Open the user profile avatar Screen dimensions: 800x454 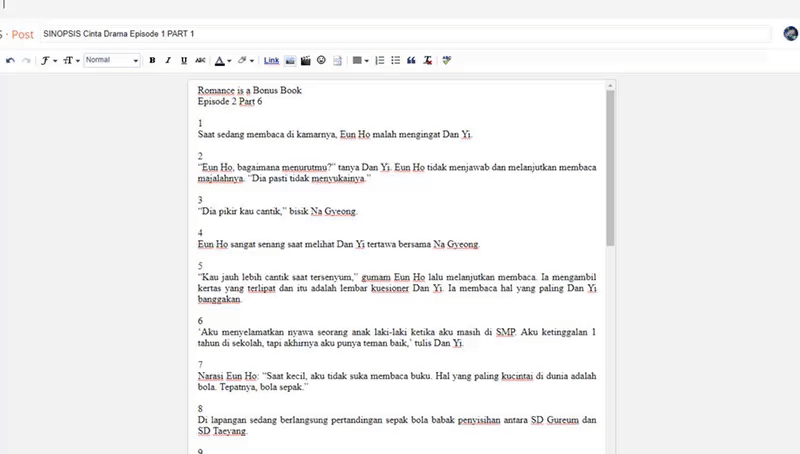point(790,34)
